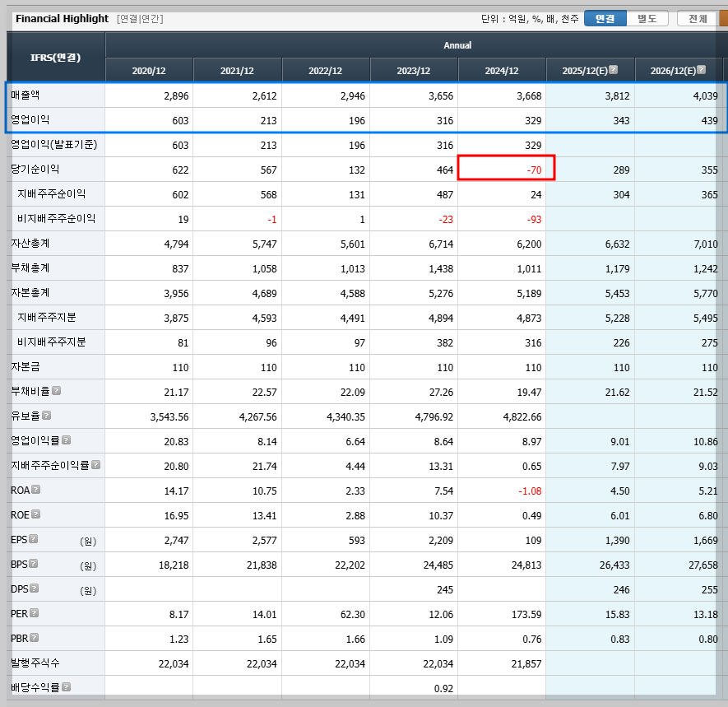Click the 2024/12 column header
728x707 pixels.
502,71
